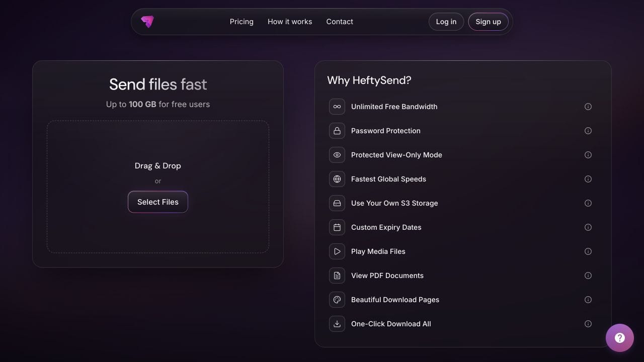Click the infinity icon for Unlimited Free Bandwidth
The width and height of the screenshot is (644, 362).
[337, 107]
